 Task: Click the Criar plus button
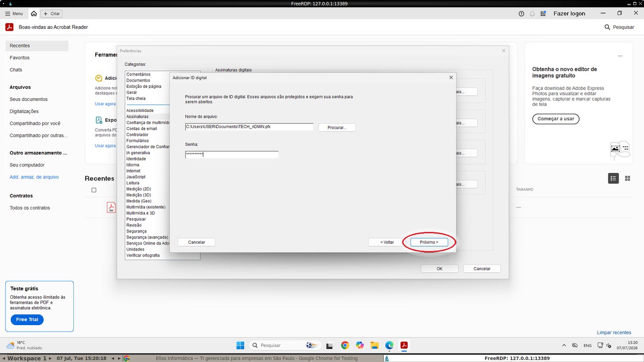coord(52,14)
